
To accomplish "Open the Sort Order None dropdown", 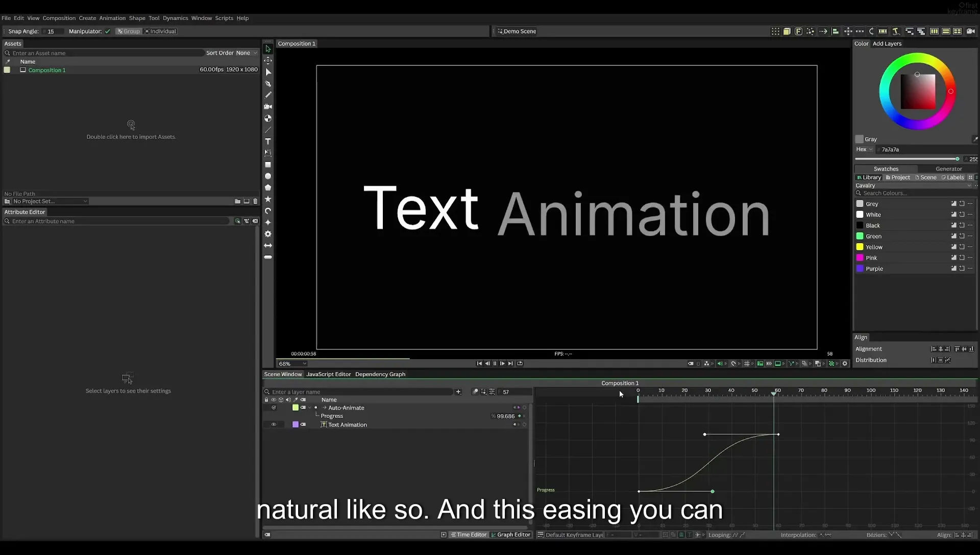I will (x=247, y=53).
